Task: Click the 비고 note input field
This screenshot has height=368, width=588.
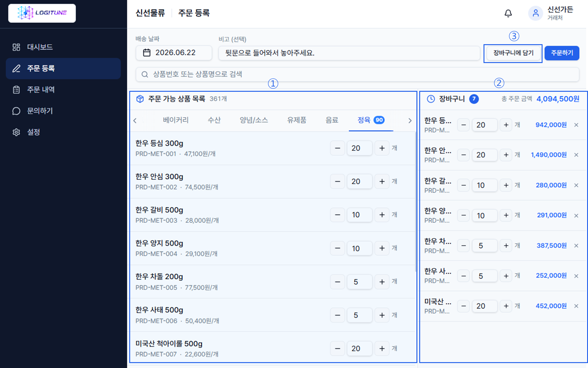Action: click(x=349, y=53)
